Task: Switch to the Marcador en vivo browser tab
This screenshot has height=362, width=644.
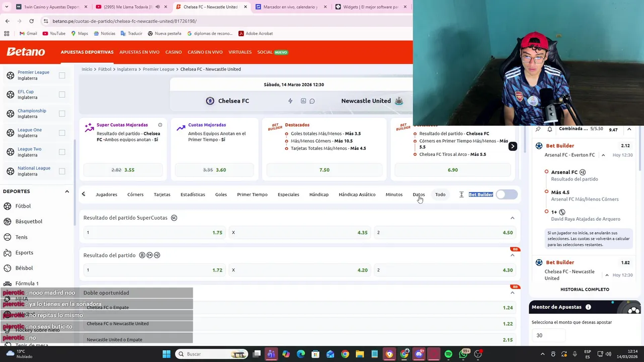Action: (292, 7)
